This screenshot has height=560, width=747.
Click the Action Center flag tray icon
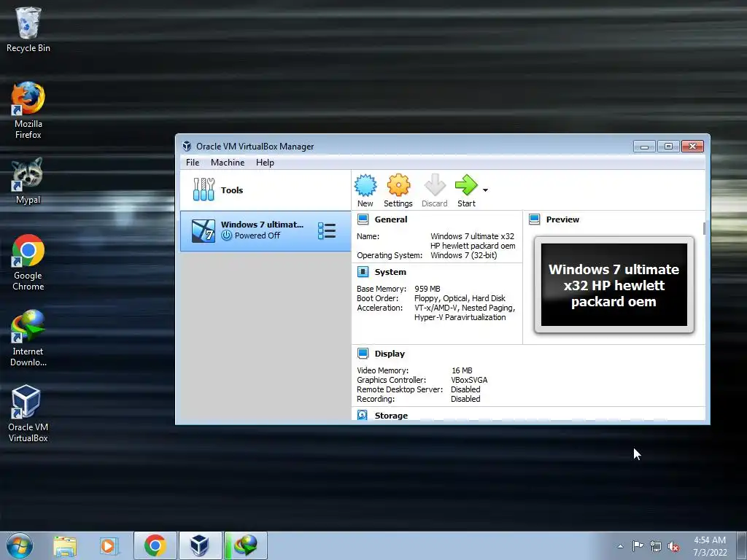click(x=638, y=546)
